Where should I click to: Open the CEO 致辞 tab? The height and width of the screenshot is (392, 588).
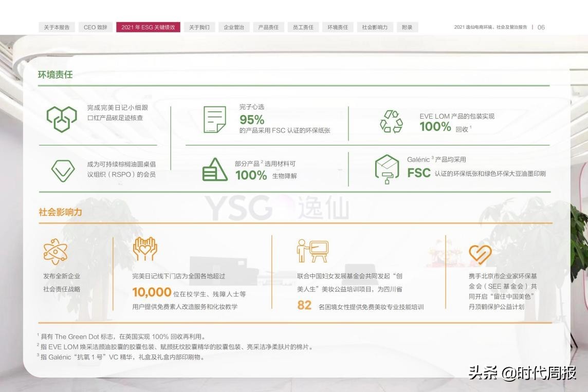pyautogui.click(x=95, y=27)
